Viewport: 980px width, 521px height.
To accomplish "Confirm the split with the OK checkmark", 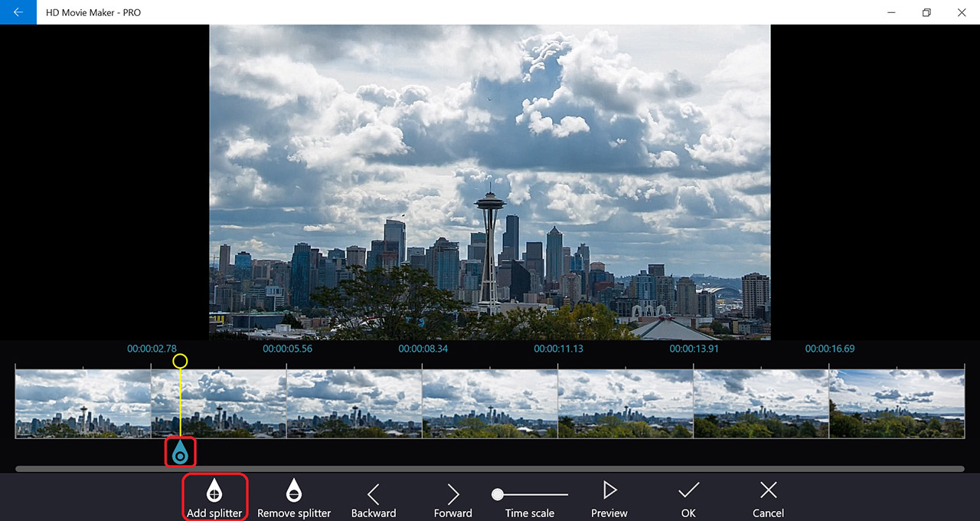I will (689, 490).
